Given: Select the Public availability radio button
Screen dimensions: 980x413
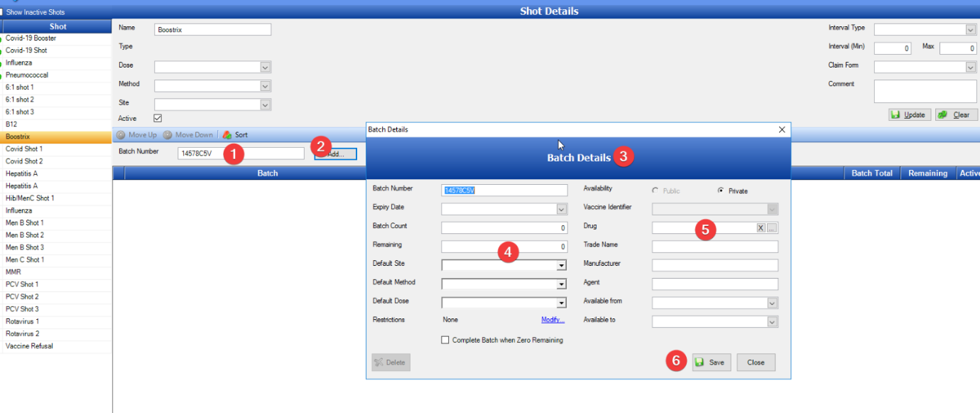Looking at the screenshot, I should click(655, 191).
